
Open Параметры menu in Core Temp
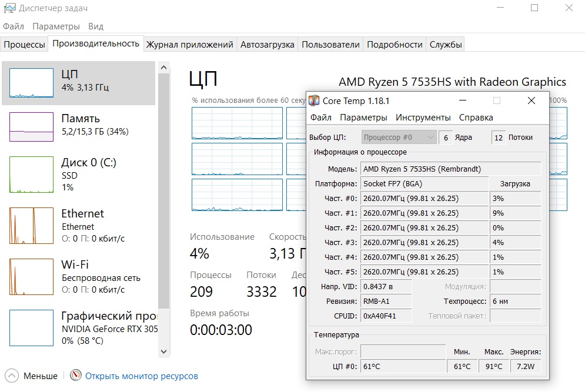coord(363,118)
